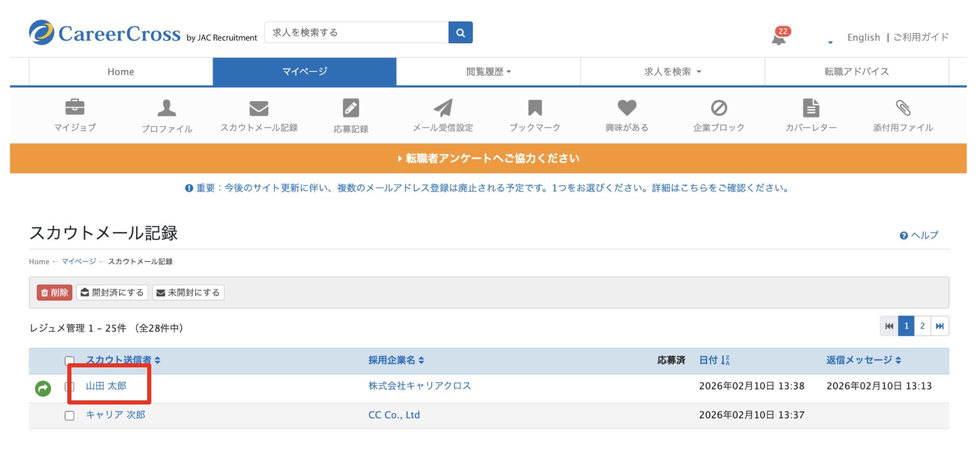Expand the 閲覧履歴 dropdown menu

pyautogui.click(x=488, y=72)
